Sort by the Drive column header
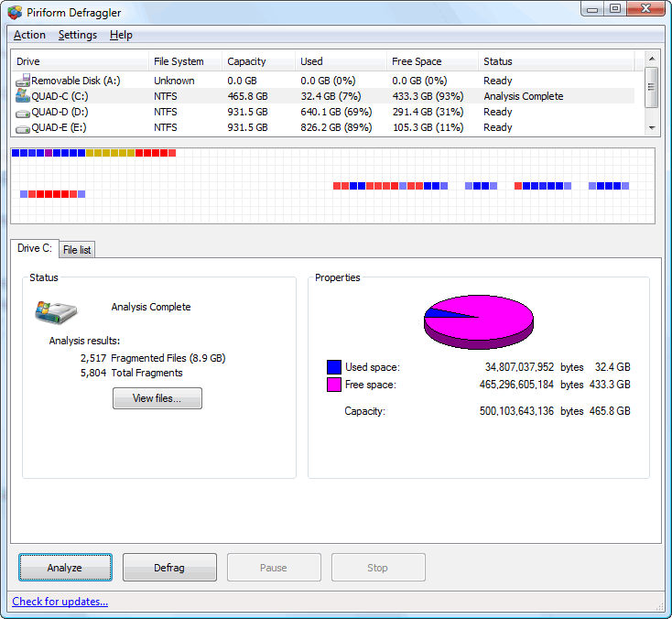Image resolution: width=672 pixels, height=619 pixels. point(80,61)
